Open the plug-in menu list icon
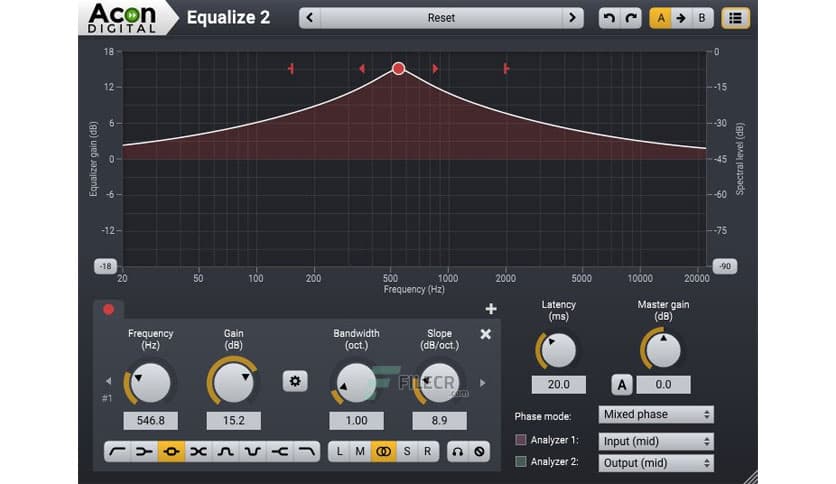Image resolution: width=836 pixels, height=484 pixels. [735, 18]
